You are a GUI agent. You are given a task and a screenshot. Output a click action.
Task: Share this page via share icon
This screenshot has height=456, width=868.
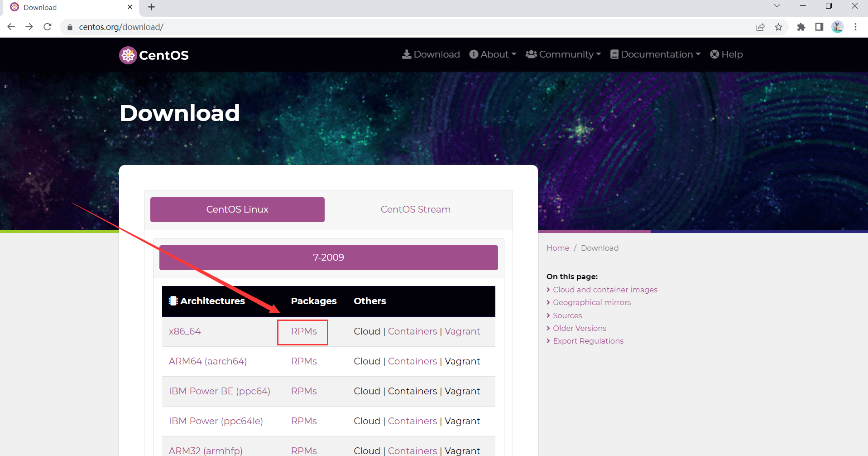pyautogui.click(x=761, y=27)
